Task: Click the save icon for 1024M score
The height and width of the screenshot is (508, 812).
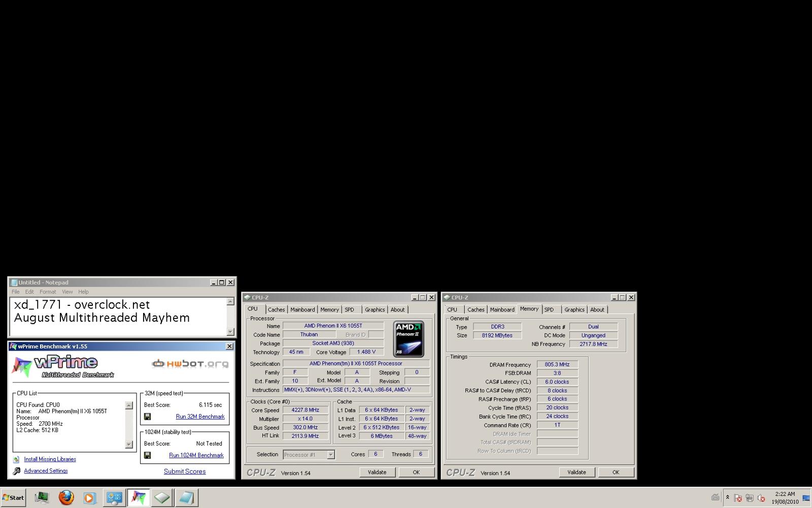Action: 147,455
